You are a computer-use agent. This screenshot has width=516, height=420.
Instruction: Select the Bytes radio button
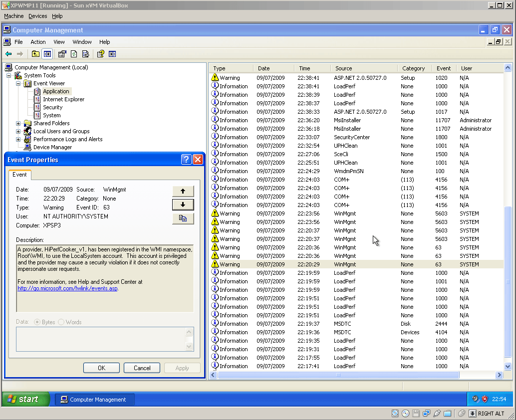tap(37, 322)
